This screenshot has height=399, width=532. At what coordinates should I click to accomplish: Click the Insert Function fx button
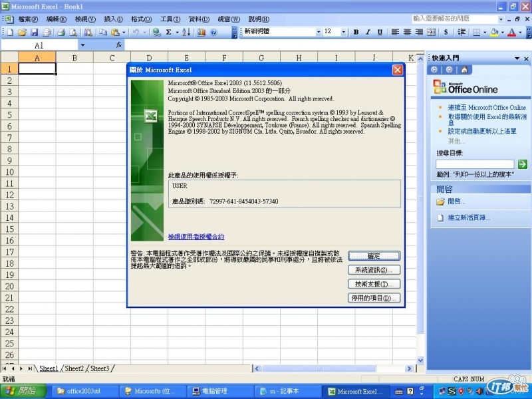[119, 45]
